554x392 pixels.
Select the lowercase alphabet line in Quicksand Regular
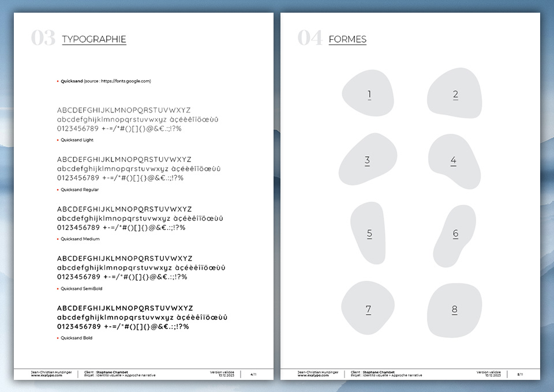pyautogui.click(x=138, y=169)
